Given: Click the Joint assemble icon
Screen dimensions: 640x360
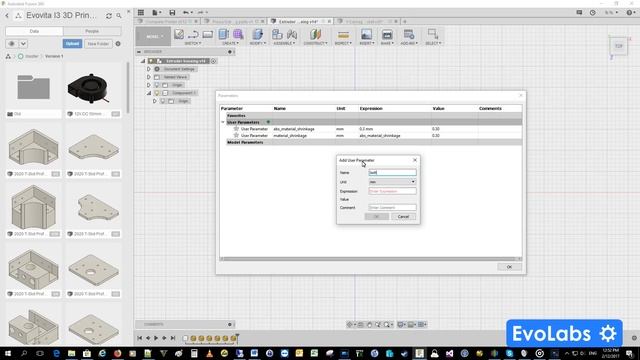Looking at the screenshot, I should (292, 35).
